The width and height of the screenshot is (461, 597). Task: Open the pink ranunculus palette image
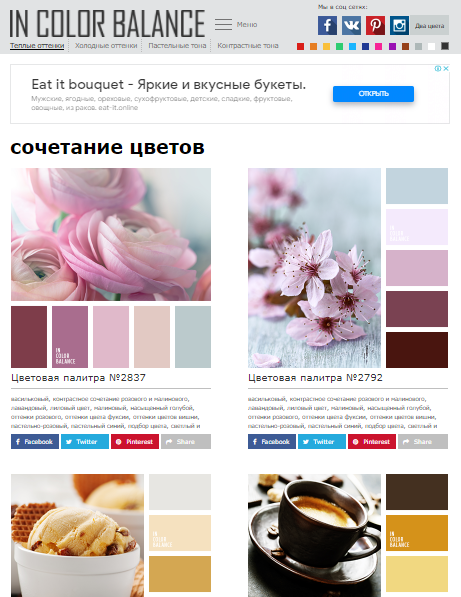[111, 235]
